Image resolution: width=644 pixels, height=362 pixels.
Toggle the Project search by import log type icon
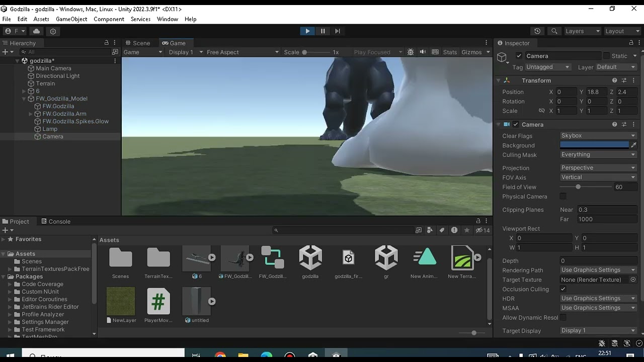(x=454, y=230)
